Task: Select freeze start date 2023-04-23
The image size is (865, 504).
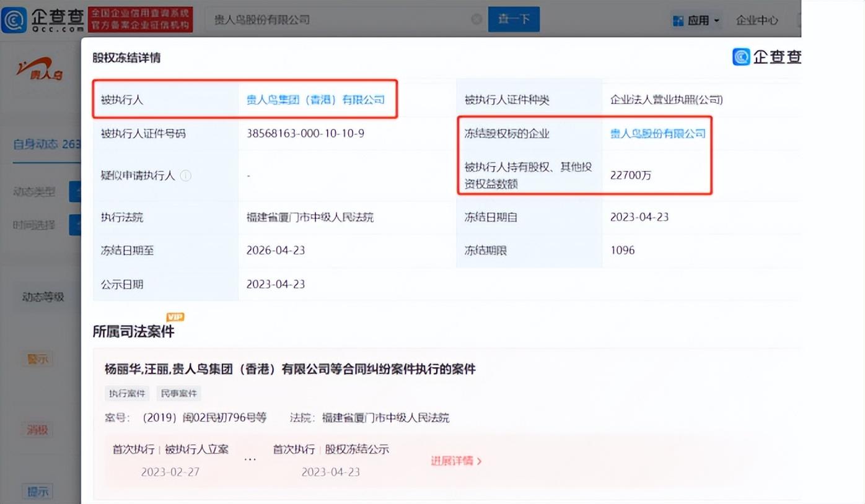Action: 639,217
